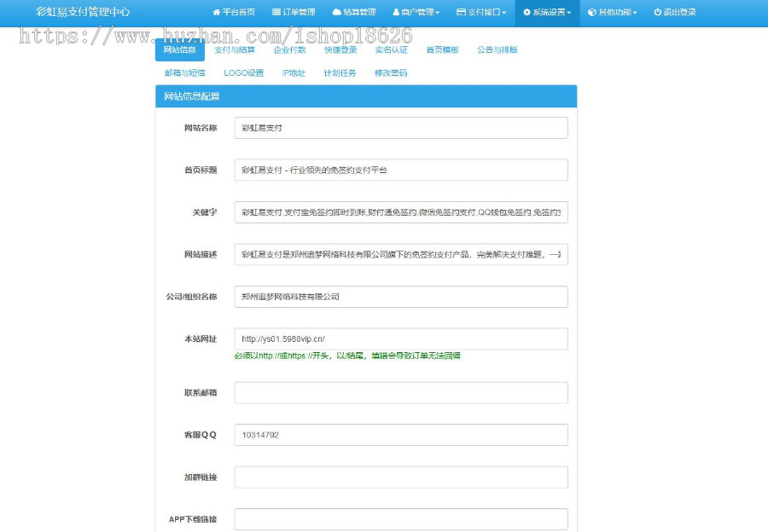Click the list icon on 订单管理

click(275, 12)
